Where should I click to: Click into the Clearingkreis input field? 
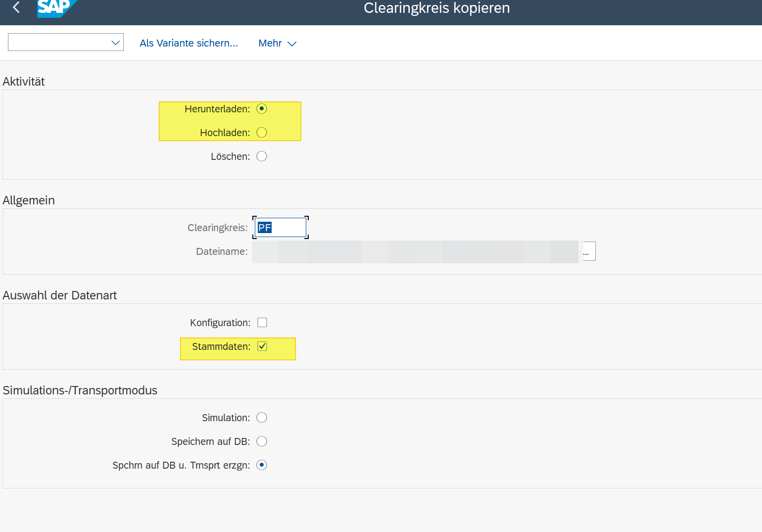pos(281,228)
